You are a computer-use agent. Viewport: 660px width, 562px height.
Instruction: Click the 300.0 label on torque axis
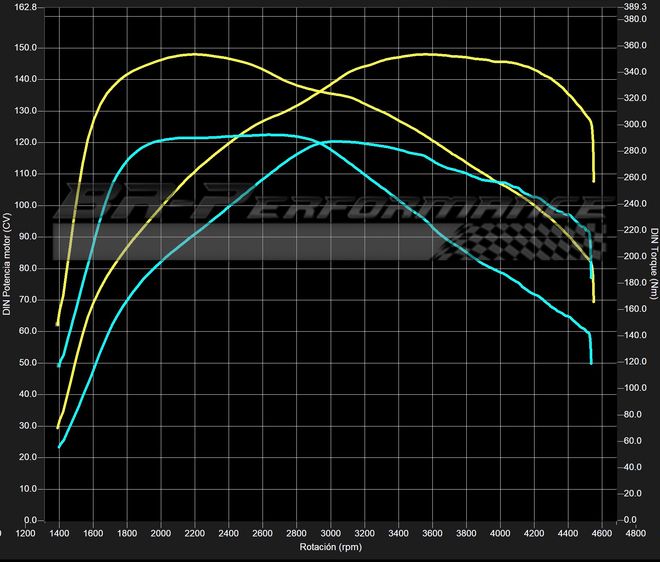[x=634, y=125]
